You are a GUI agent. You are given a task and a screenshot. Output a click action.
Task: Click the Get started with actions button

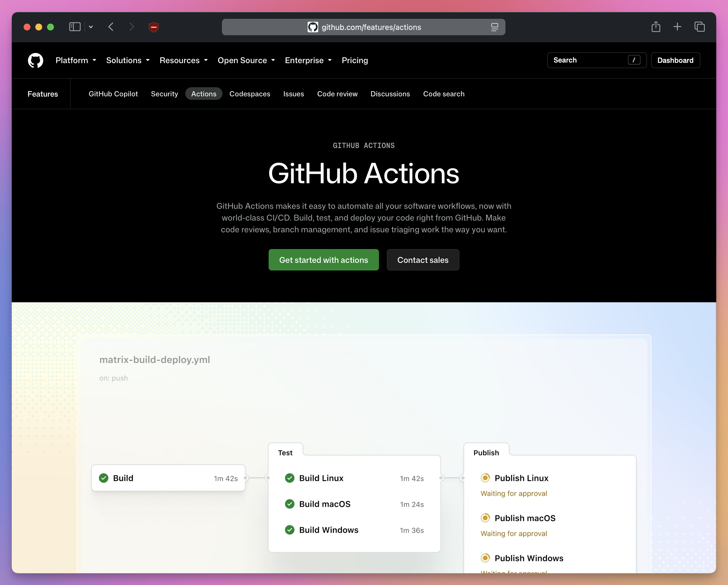tap(323, 260)
